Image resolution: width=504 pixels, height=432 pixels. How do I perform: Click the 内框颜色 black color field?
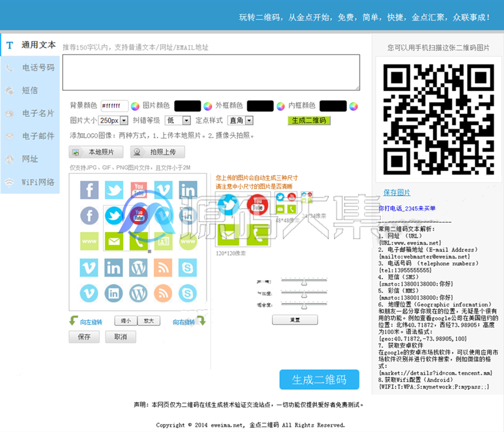pyautogui.click(x=333, y=106)
